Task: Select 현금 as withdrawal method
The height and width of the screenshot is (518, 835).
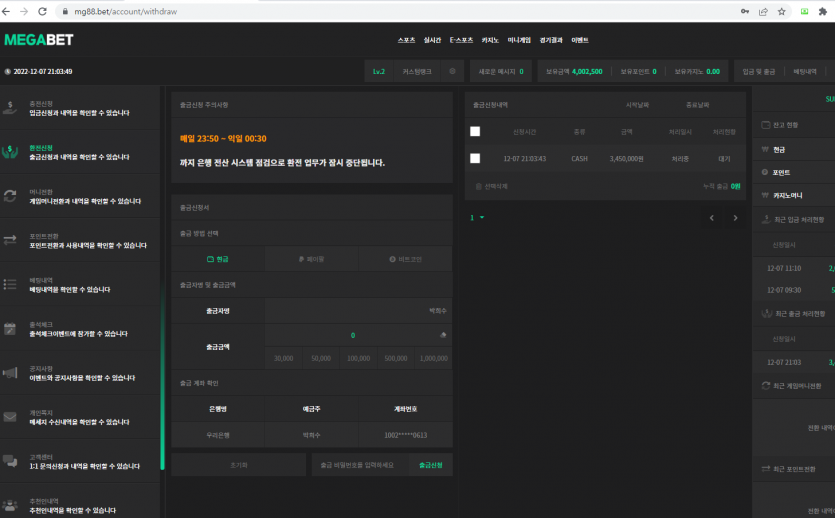Action: [218, 259]
